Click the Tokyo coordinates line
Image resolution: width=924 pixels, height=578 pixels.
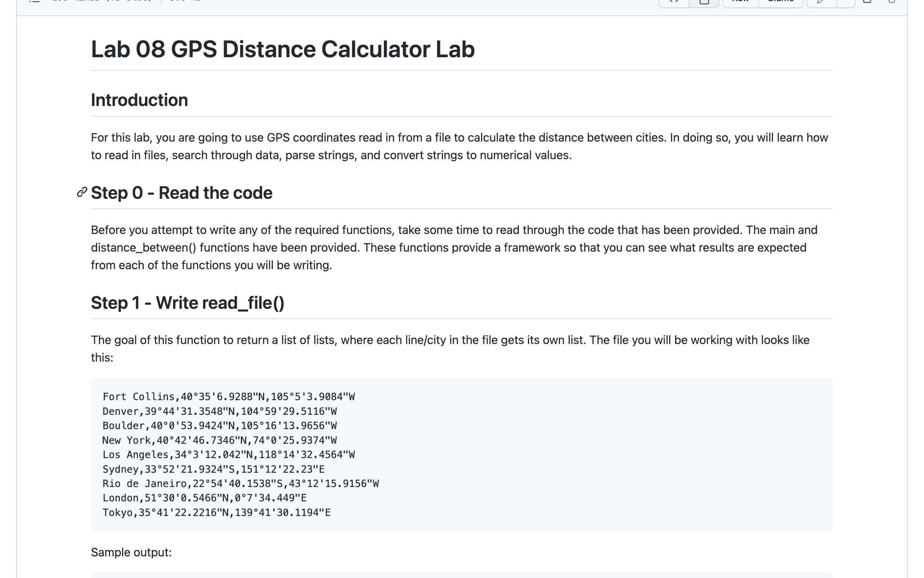tap(216, 513)
